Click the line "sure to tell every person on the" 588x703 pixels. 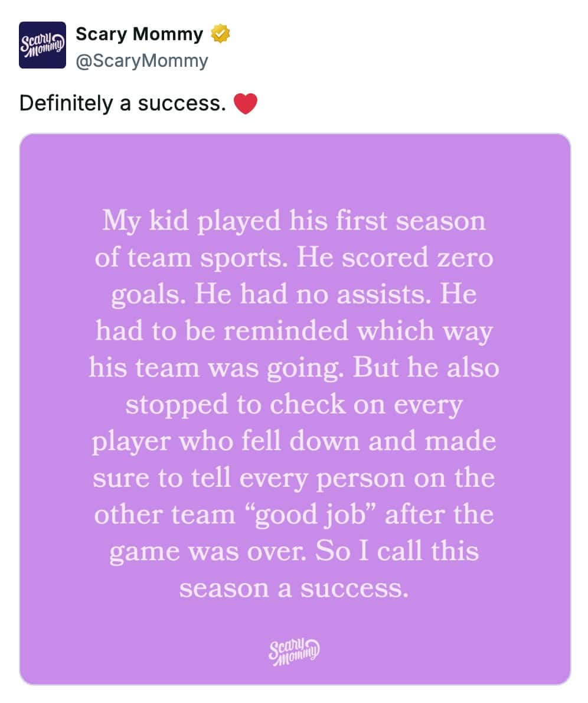coord(294,478)
